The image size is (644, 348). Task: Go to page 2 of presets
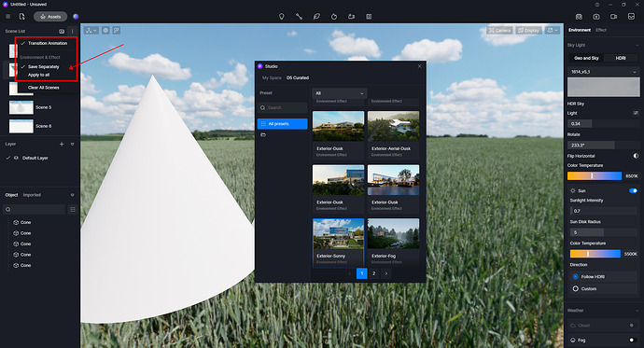tap(373, 273)
